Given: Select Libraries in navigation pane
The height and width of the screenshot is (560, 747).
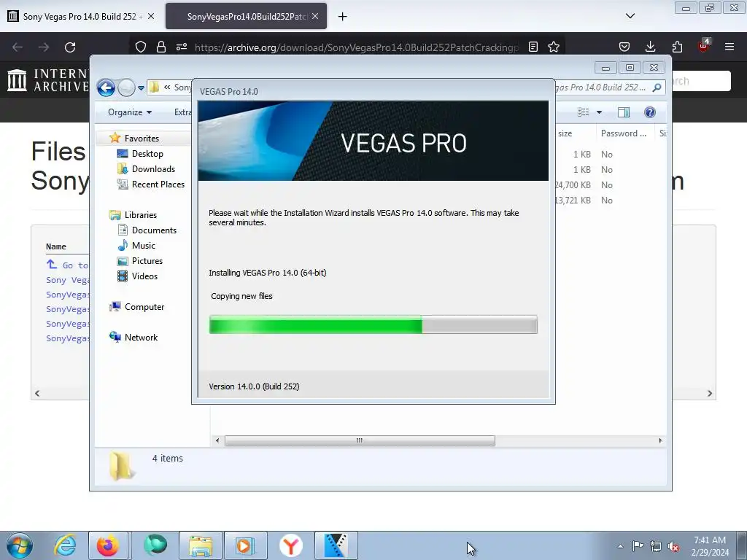Looking at the screenshot, I should (141, 215).
